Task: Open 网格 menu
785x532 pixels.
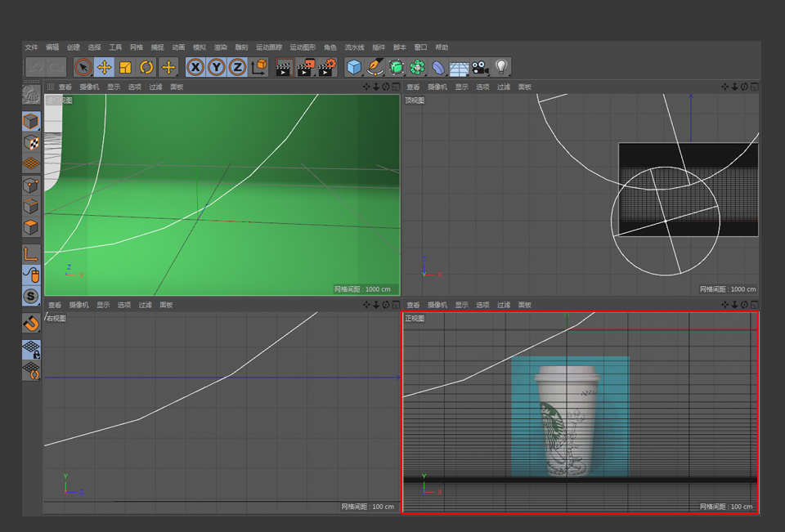Action: [137, 47]
